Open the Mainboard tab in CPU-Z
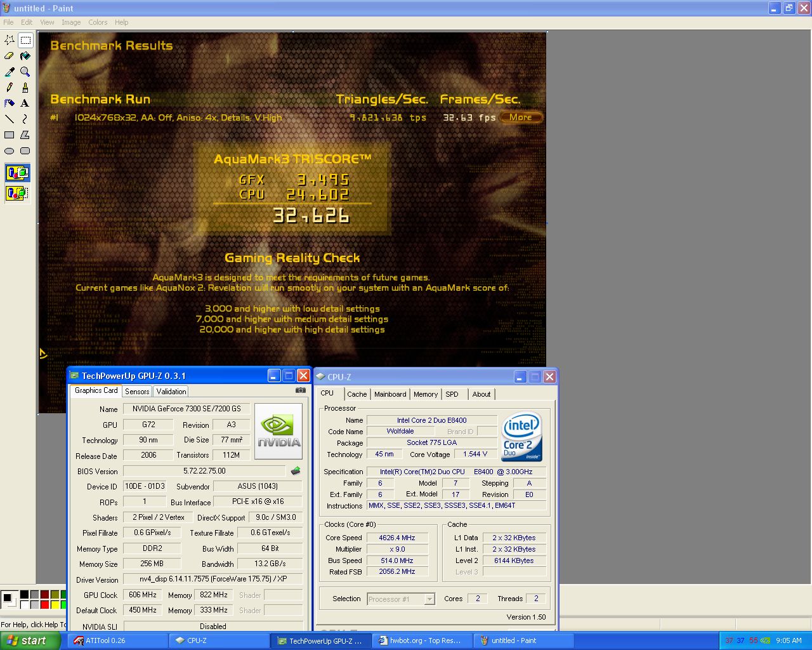Viewport: 812px width, 650px height. tap(390, 394)
